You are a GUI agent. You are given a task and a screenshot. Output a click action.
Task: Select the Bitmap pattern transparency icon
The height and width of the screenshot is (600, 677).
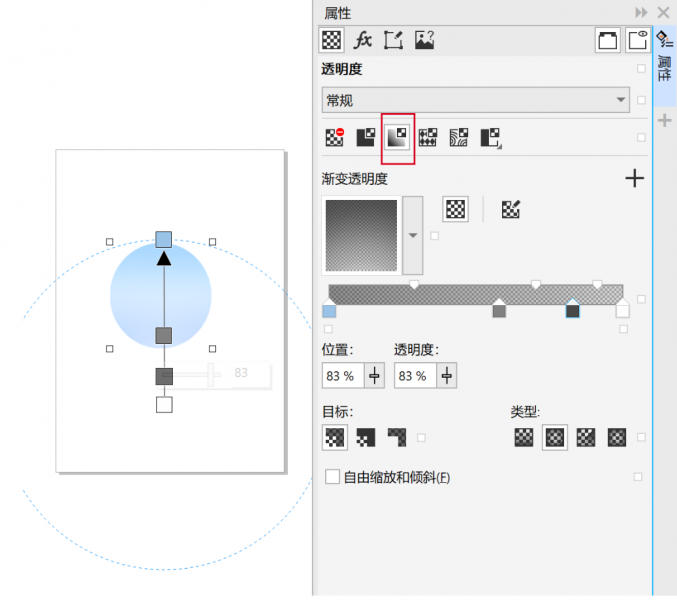click(459, 137)
